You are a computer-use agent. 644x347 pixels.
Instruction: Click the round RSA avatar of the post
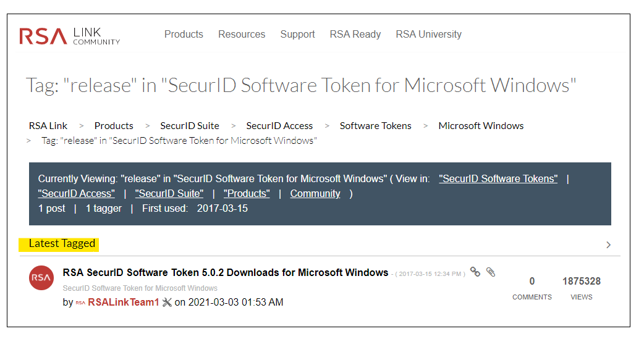(41, 278)
